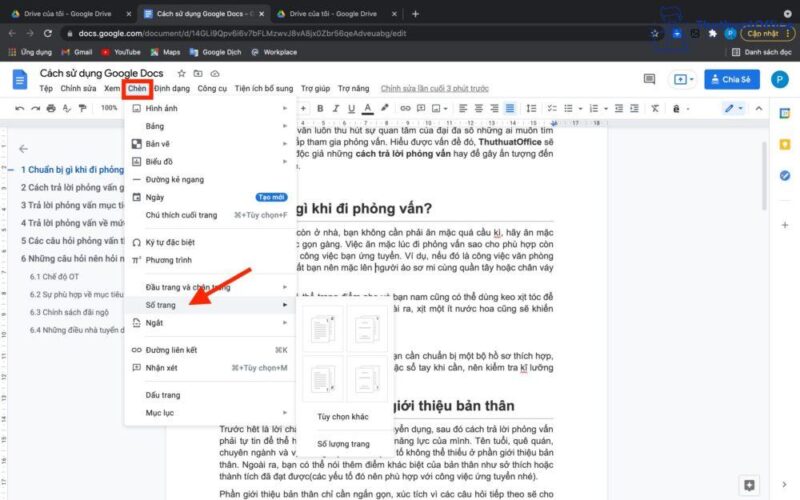The image size is (800, 500).
Task: Insert a bulleted list
Action: tap(568, 108)
